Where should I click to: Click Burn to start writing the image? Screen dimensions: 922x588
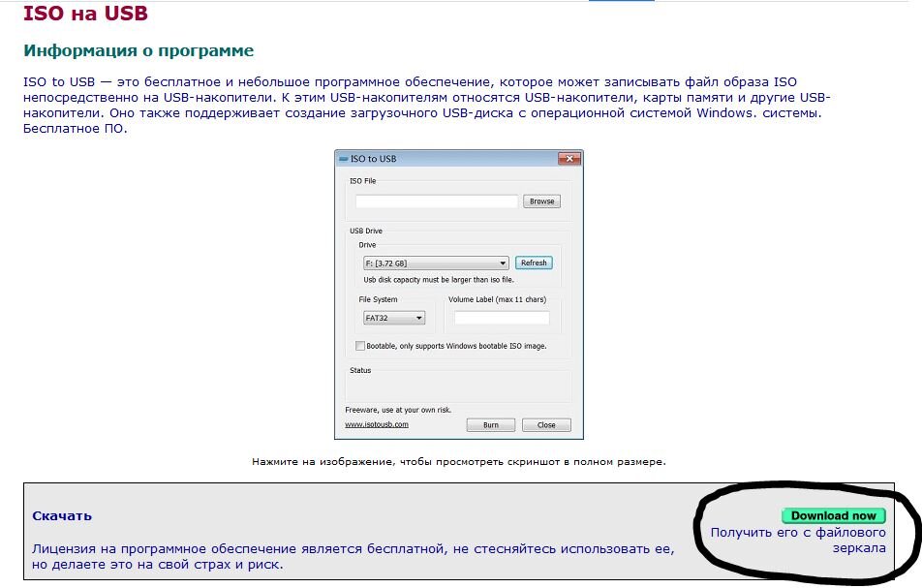[x=490, y=424]
